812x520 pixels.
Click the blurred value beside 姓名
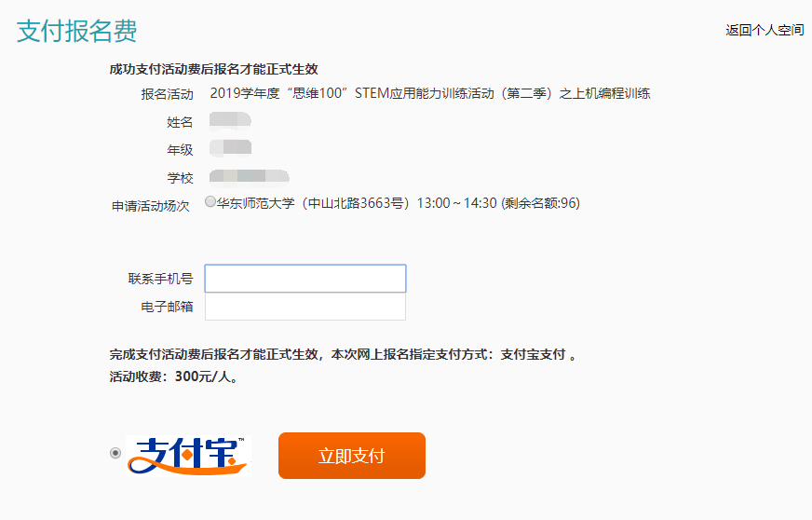(x=230, y=120)
